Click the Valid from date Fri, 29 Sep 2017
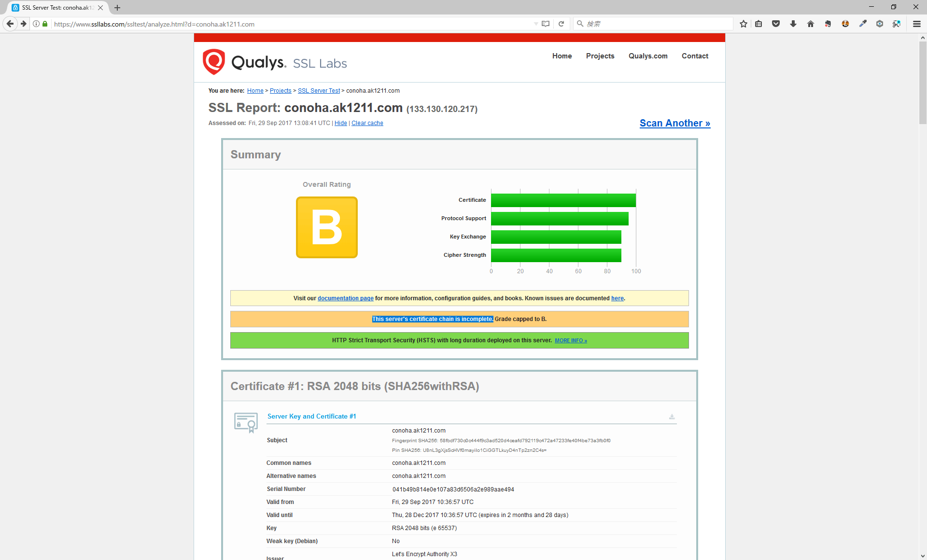 (x=433, y=502)
